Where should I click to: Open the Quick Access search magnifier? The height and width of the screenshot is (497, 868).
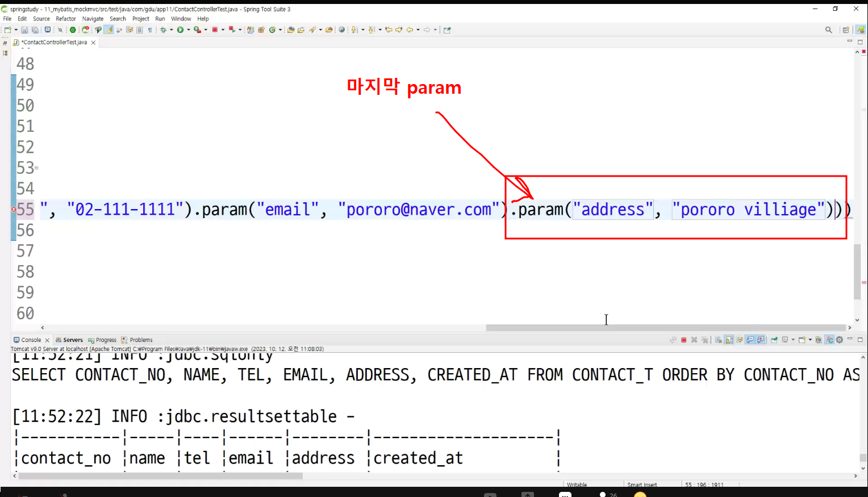[828, 30]
